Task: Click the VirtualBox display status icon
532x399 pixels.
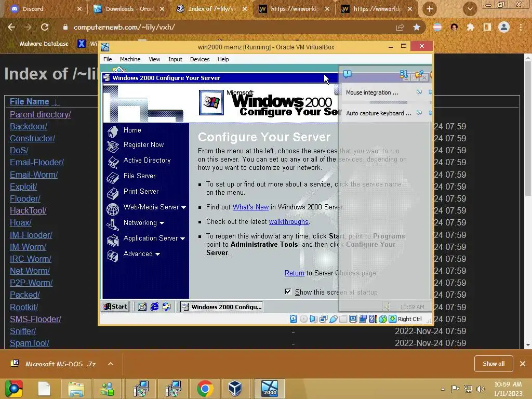Action: (353, 319)
